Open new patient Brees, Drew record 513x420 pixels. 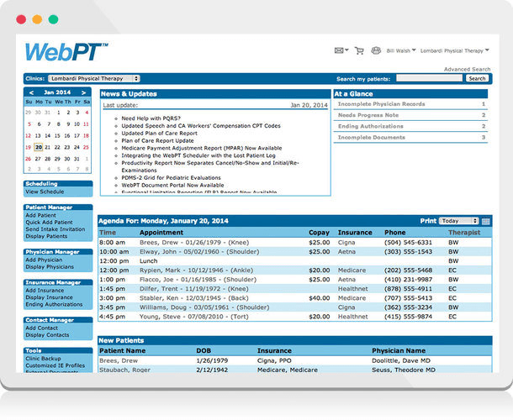point(119,360)
